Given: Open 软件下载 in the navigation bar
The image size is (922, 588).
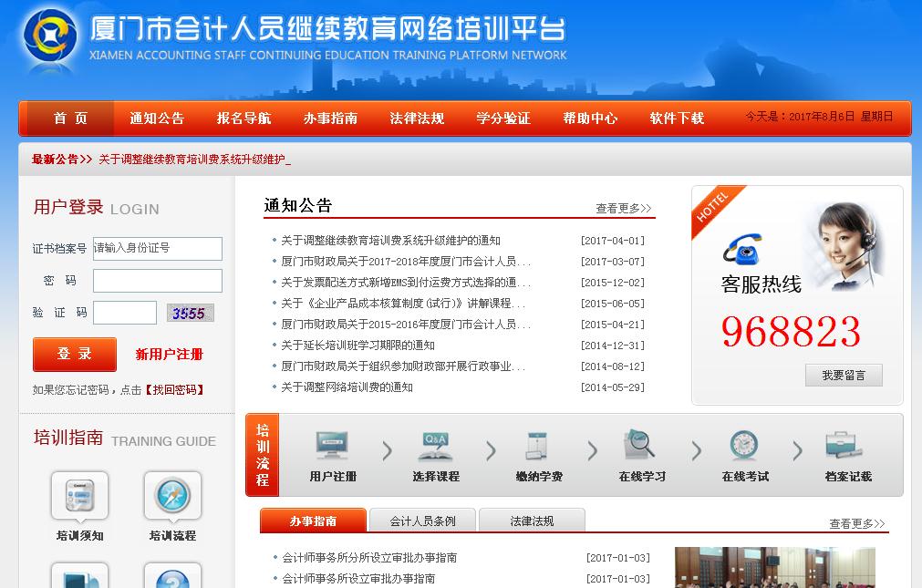Looking at the screenshot, I should 677,119.
